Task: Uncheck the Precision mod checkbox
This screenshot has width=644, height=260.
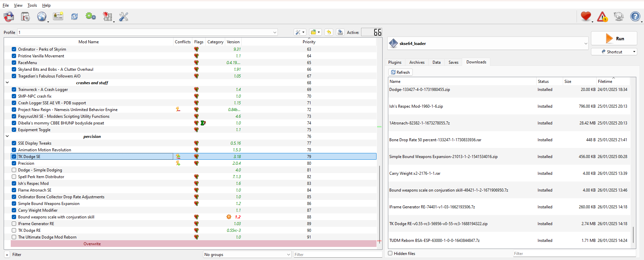Action: click(x=14, y=163)
